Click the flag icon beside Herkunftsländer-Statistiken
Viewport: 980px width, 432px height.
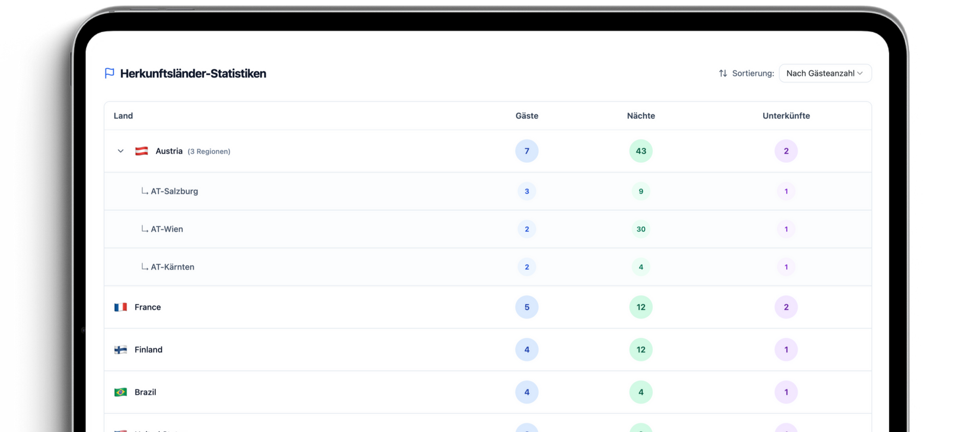109,74
